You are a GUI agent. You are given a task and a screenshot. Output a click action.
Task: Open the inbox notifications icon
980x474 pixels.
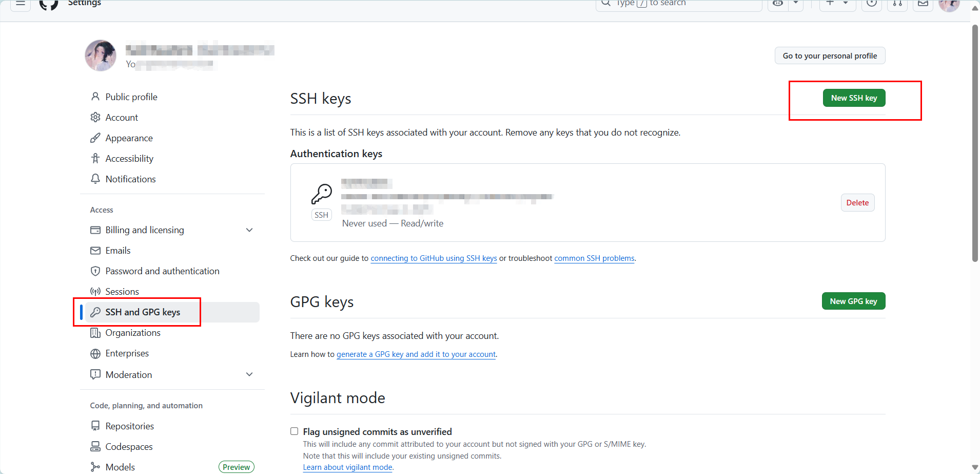[923, 4]
